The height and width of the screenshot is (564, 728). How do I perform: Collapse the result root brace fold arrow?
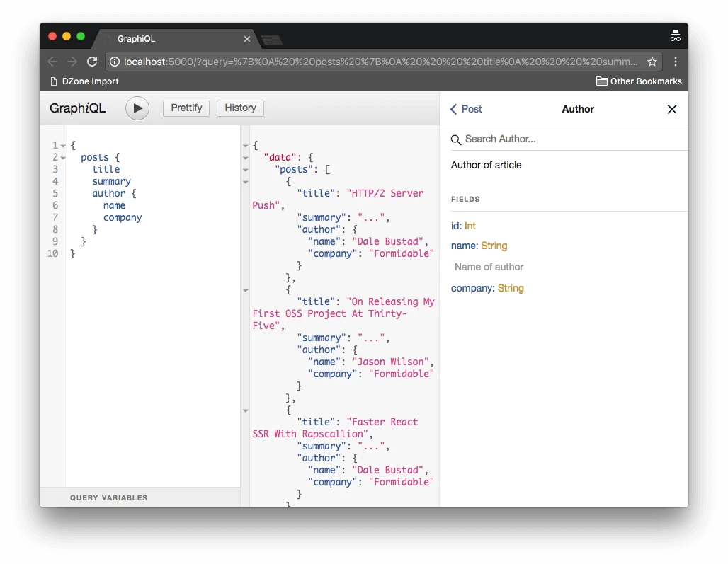tap(246, 146)
